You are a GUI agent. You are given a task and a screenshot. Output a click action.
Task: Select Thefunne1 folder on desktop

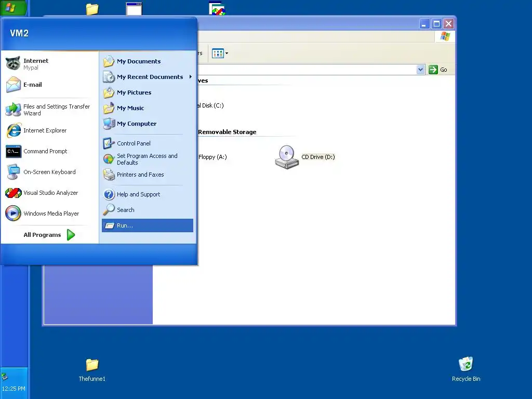pyautogui.click(x=92, y=370)
